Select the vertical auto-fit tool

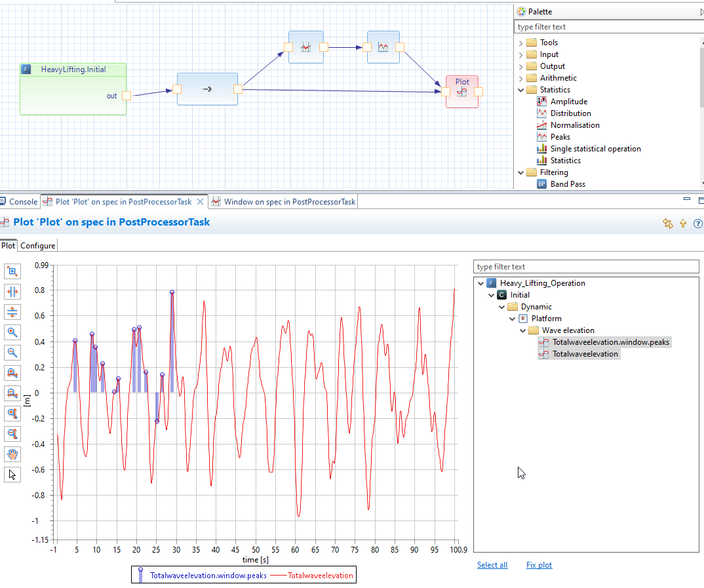pos(12,312)
